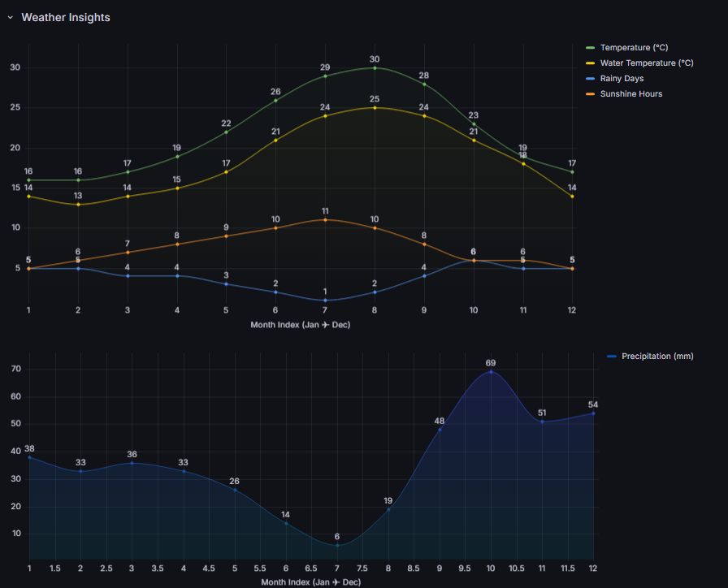Isolate the Rainy Days series via legend
This screenshot has width=728, height=588.
622,79
